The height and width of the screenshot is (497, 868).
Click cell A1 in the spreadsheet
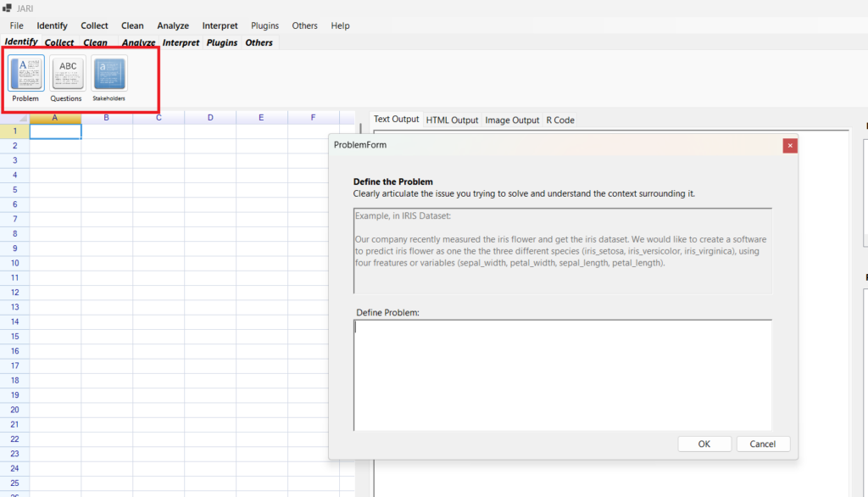point(55,131)
